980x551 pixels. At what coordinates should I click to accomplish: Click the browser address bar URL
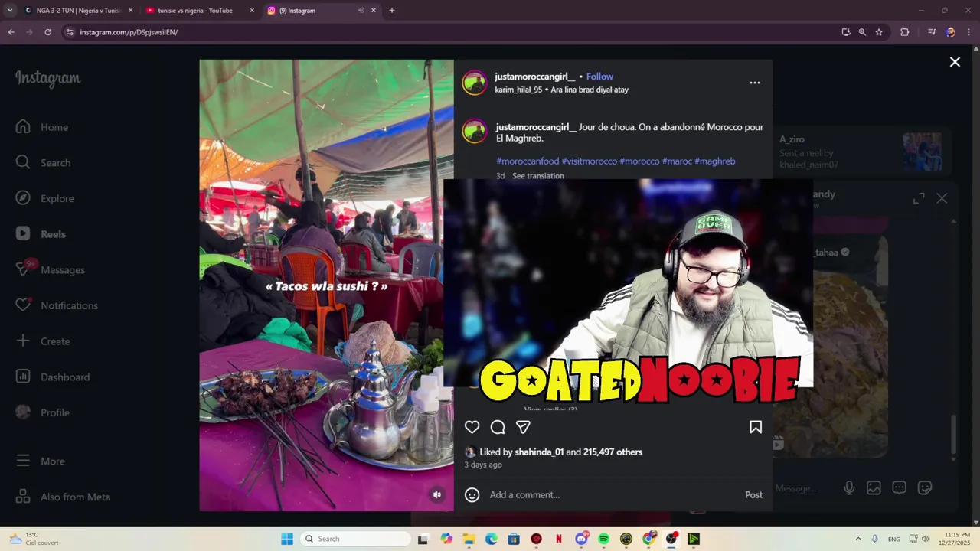point(129,32)
